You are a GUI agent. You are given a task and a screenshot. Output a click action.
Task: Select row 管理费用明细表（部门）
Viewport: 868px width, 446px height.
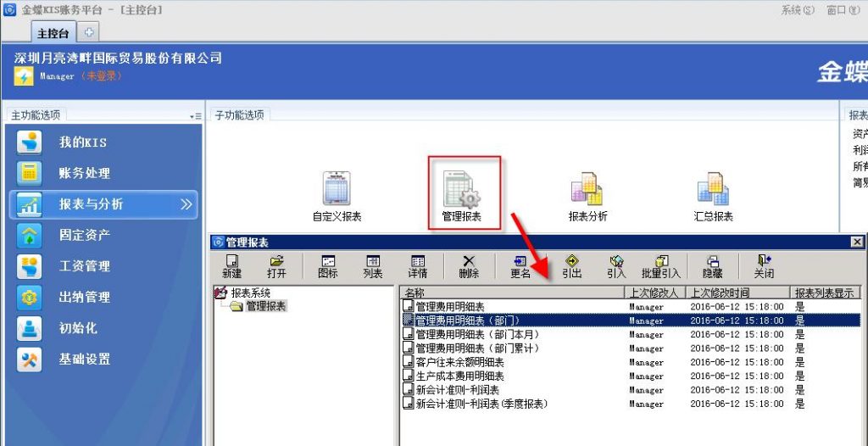click(x=631, y=321)
